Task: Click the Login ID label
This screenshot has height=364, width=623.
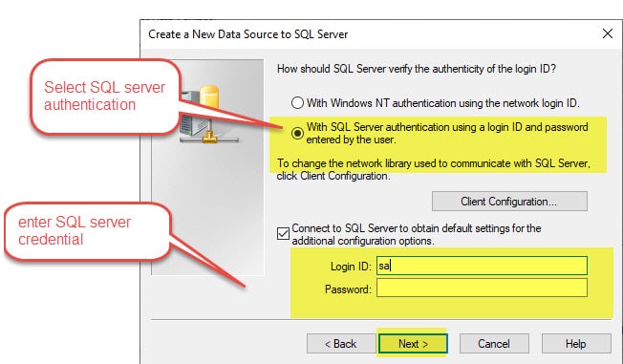Action: pyautogui.click(x=351, y=267)
